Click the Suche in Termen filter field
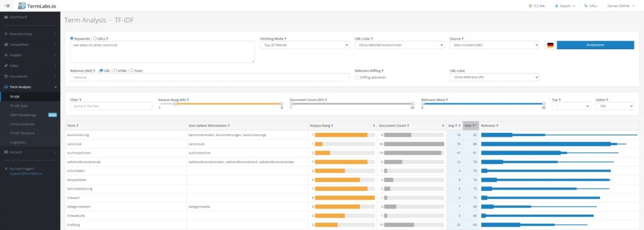 click(111, 106)
